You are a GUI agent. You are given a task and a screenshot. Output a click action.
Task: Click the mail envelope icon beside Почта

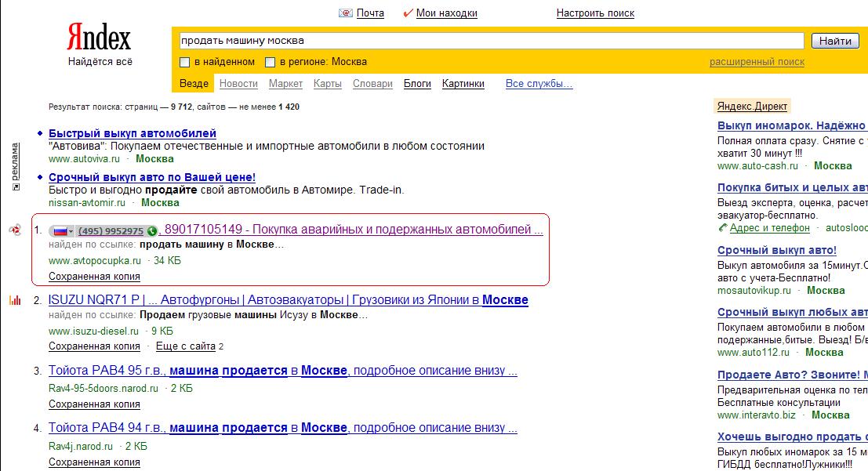(346, 13)
